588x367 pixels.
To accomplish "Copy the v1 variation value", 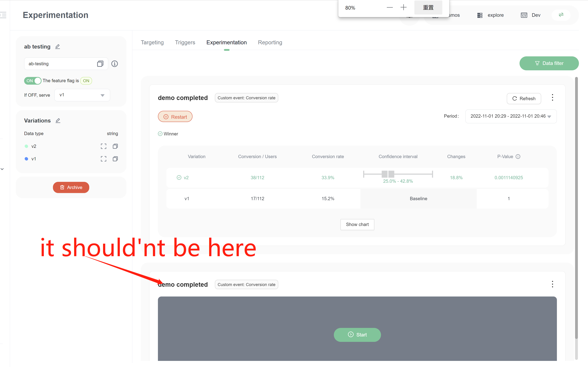I will [115, 159].
